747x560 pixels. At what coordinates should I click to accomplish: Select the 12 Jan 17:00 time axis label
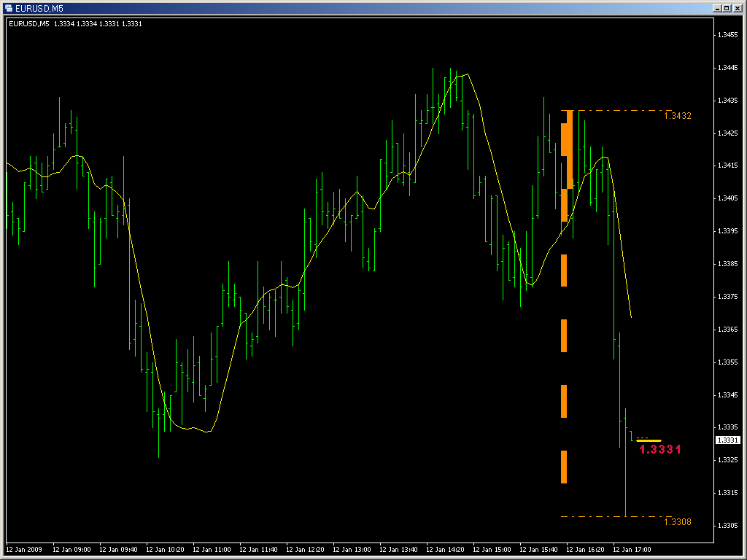(632, 550)
